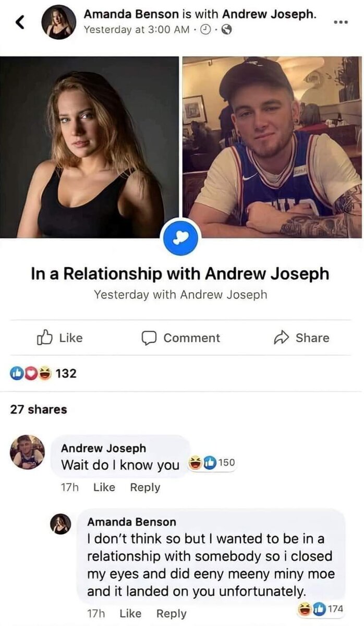Click the clock icon beside the timestamp
The height and width of the screenshot is (626, 364).
[208, 30]
